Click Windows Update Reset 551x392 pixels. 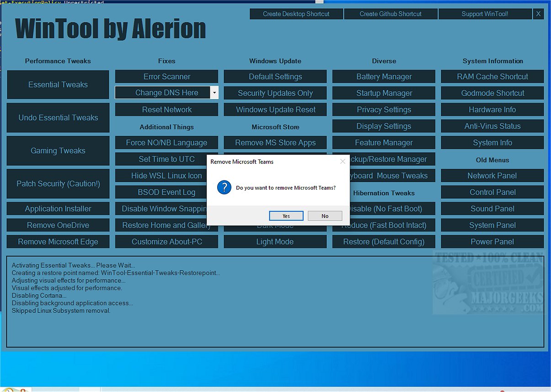coord(275,110)
